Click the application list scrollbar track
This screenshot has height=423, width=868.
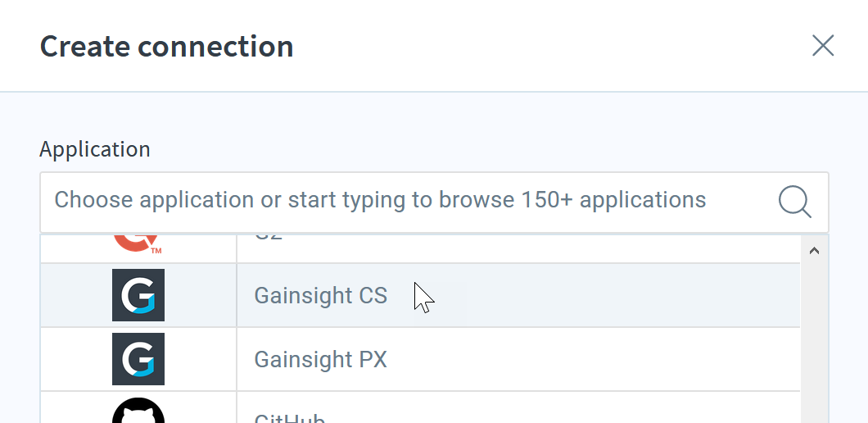tap(814, 343)
